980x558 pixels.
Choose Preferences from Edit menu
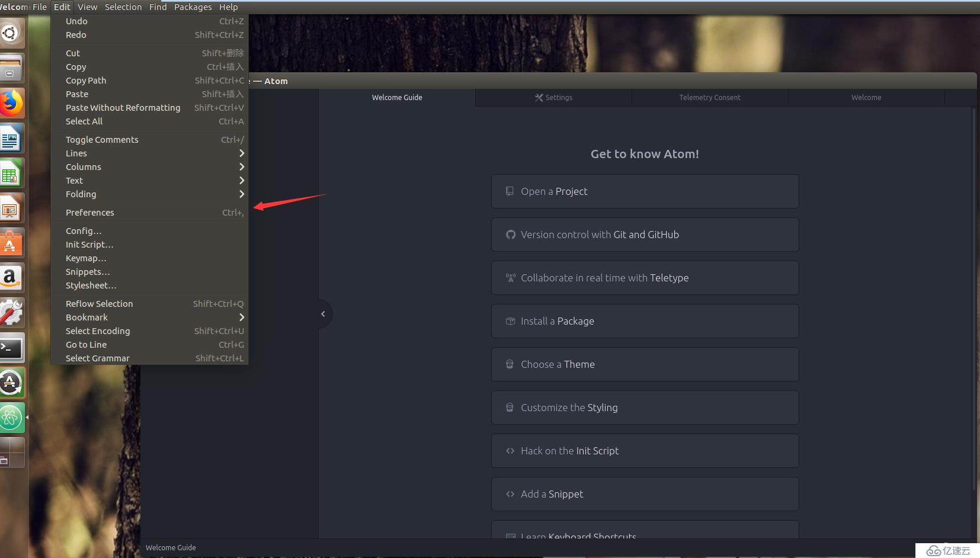tap(149, 213)
